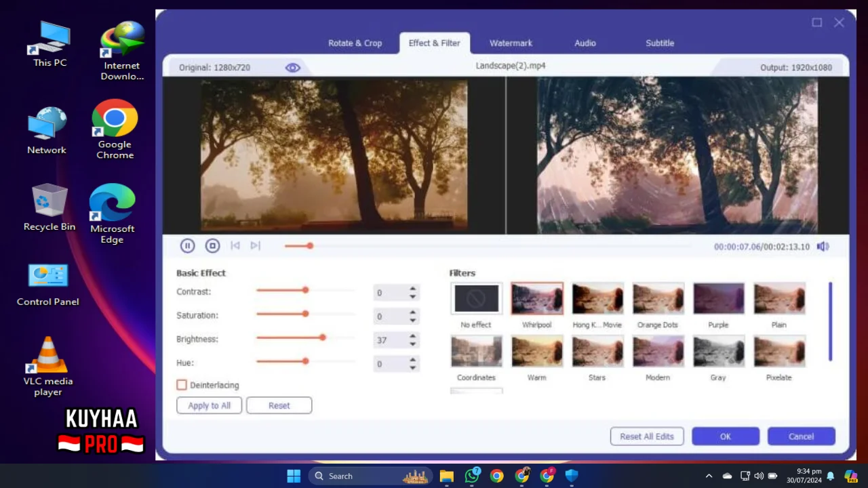Screen dimensions: 868x488
Task: Jump to the previous frame
Action: 235,245
